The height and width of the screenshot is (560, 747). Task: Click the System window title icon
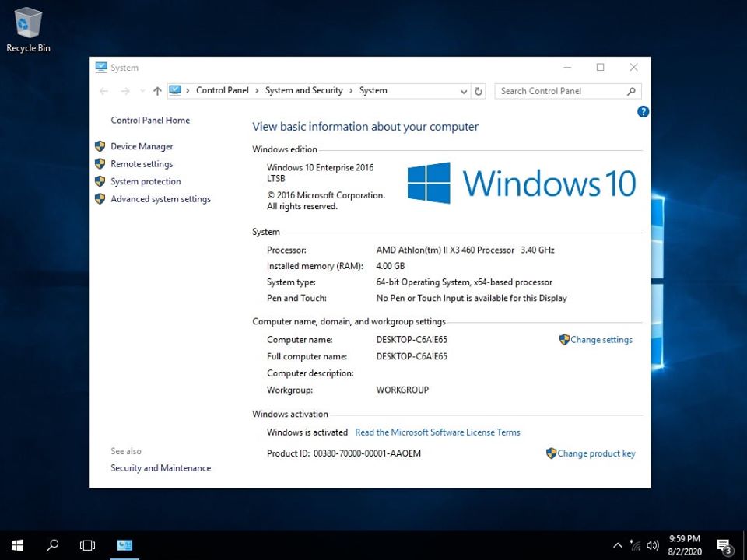coord(101,67)
